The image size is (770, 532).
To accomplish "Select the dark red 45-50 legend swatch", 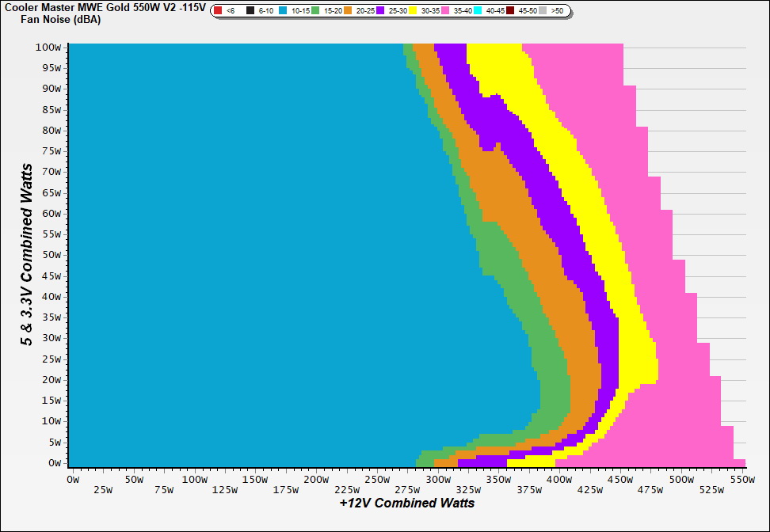I will click(x=510, y=11).
